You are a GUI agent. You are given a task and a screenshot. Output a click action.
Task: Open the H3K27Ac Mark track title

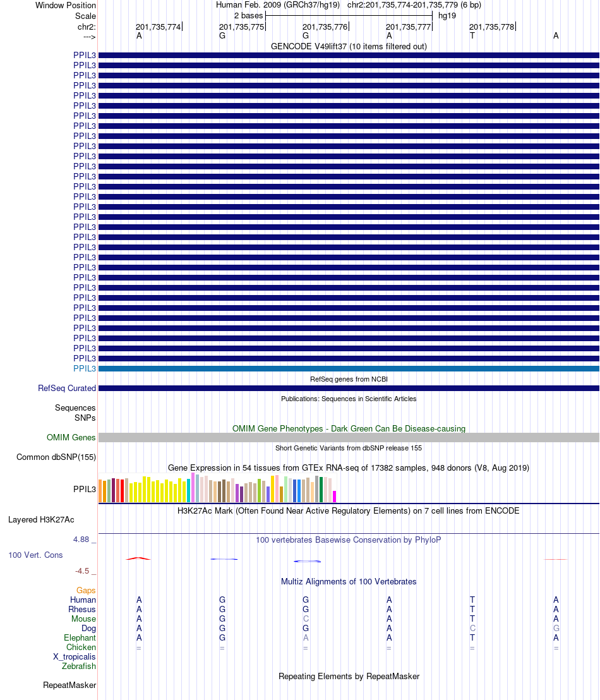tap(349, 510)
